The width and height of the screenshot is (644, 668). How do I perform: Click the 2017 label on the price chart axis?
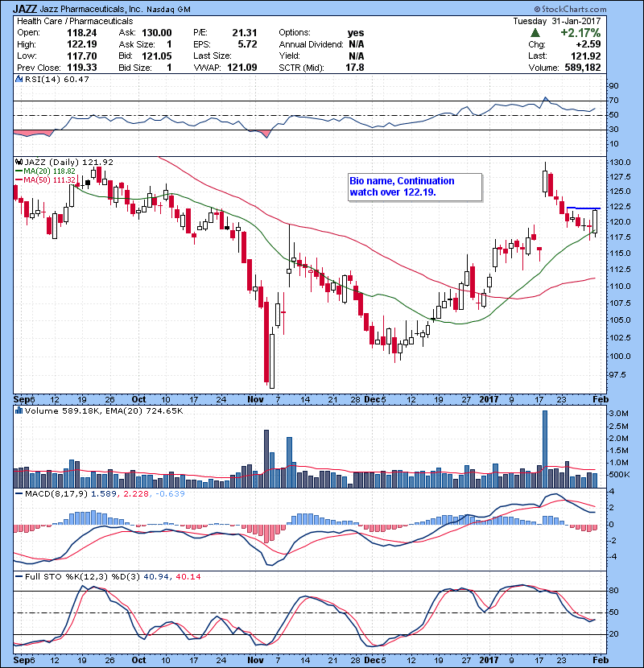click(x=489, y=399)
